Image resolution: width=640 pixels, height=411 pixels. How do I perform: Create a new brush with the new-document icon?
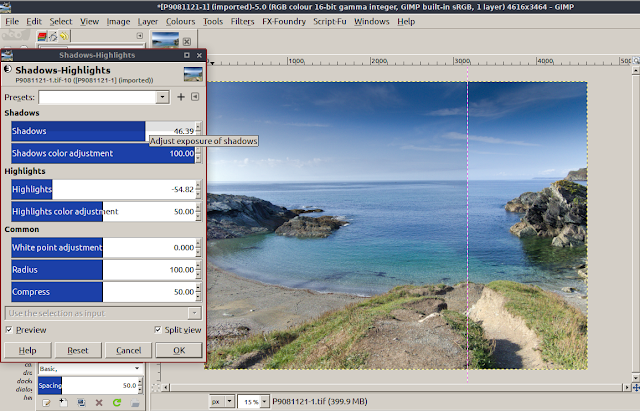coord(64,403)
